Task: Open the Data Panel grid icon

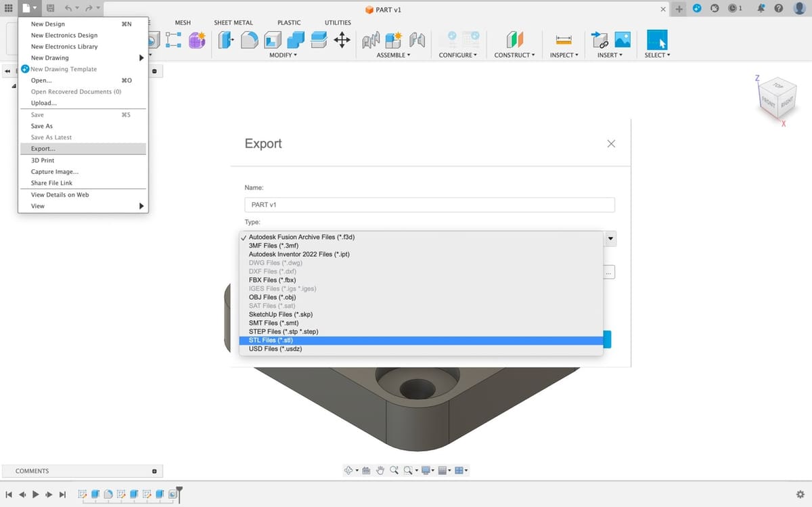Action: [x=8, y=8]
